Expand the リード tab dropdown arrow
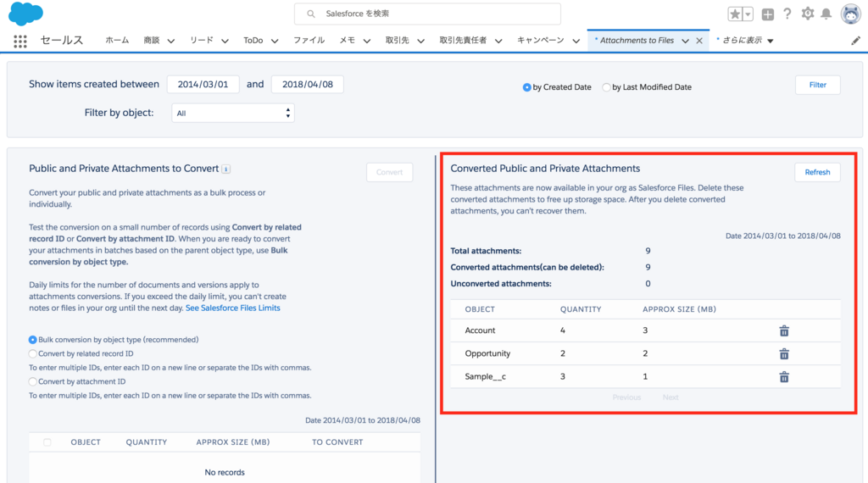This screenshot has height=483, width=868. (225, 41)
